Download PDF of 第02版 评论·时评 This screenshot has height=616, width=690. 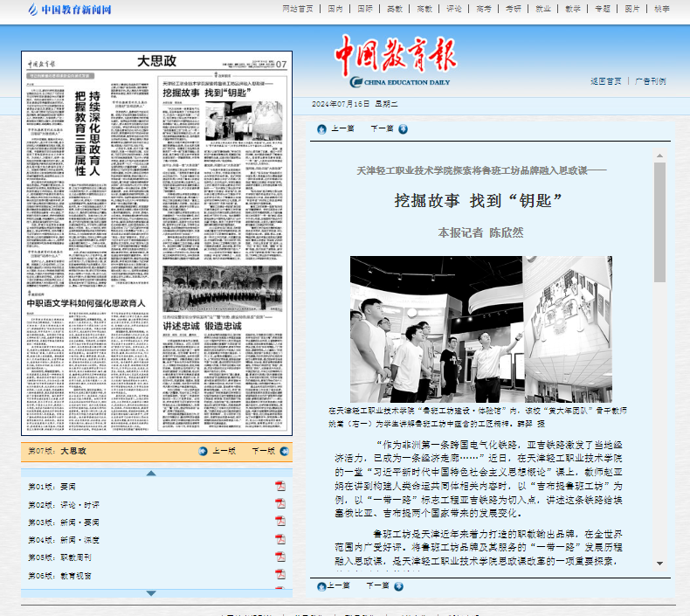click(x=280, y=504)
